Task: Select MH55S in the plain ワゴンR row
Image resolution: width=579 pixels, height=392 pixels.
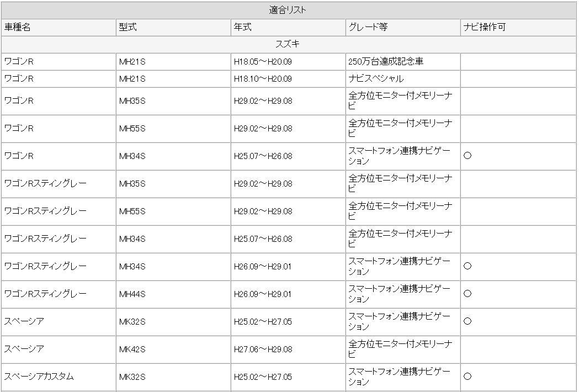Action: coord(132,129)
